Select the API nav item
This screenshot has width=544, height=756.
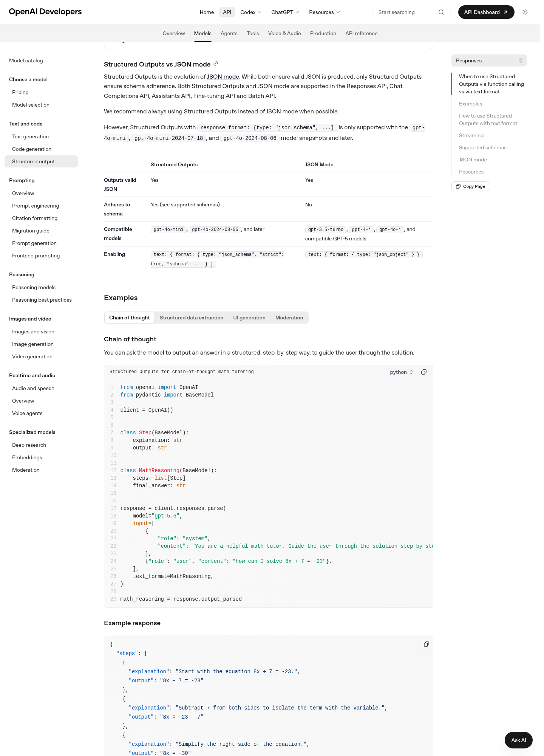pyautogui.click(x=227, y=12)
